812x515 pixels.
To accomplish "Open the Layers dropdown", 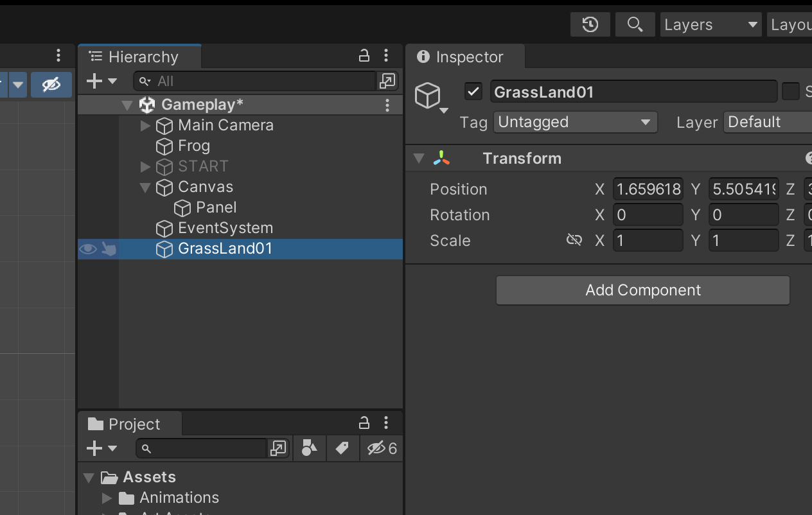I will click(710, 24).
